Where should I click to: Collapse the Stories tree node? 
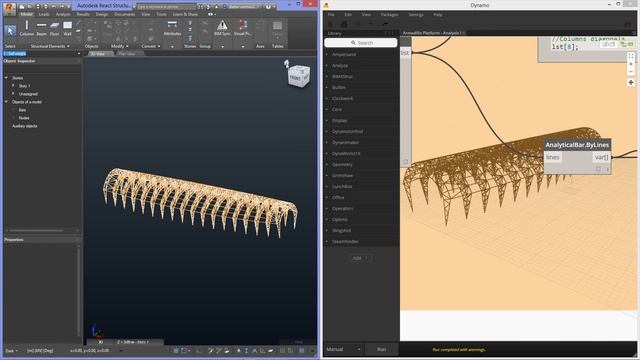coord(6,78)
